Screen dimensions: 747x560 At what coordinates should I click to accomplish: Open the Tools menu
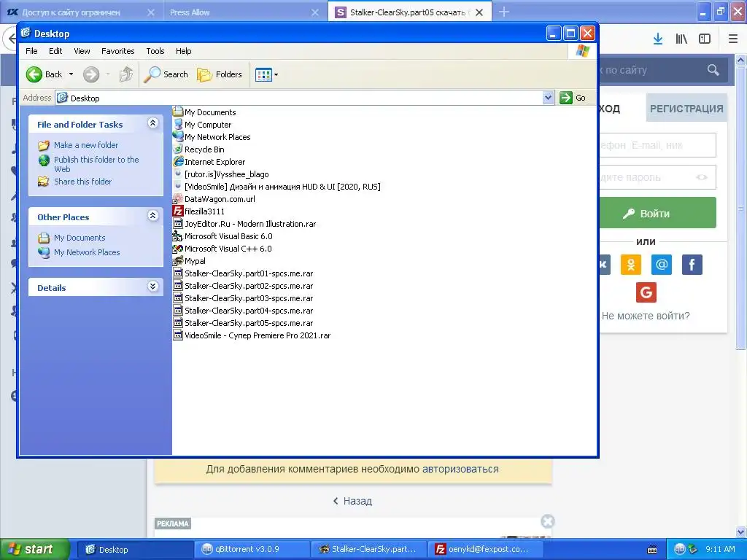point(155,51)
